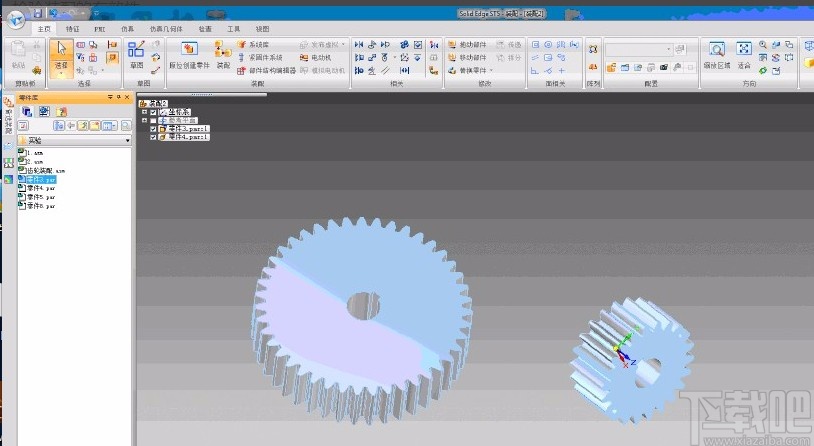This screenshot has height=446, width=814.
Task: Open the 紧固件系统 tool
Action: [260, 57]
